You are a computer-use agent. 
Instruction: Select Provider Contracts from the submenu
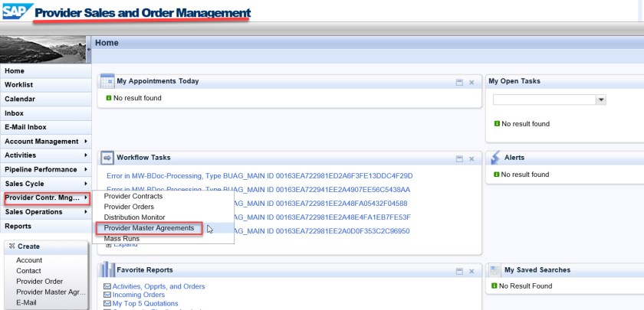133,196
